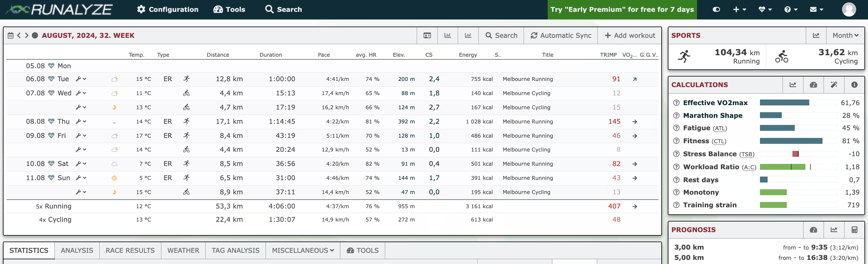
Task: Click the Runalyze logo
Action: click(x=59, y=9)
